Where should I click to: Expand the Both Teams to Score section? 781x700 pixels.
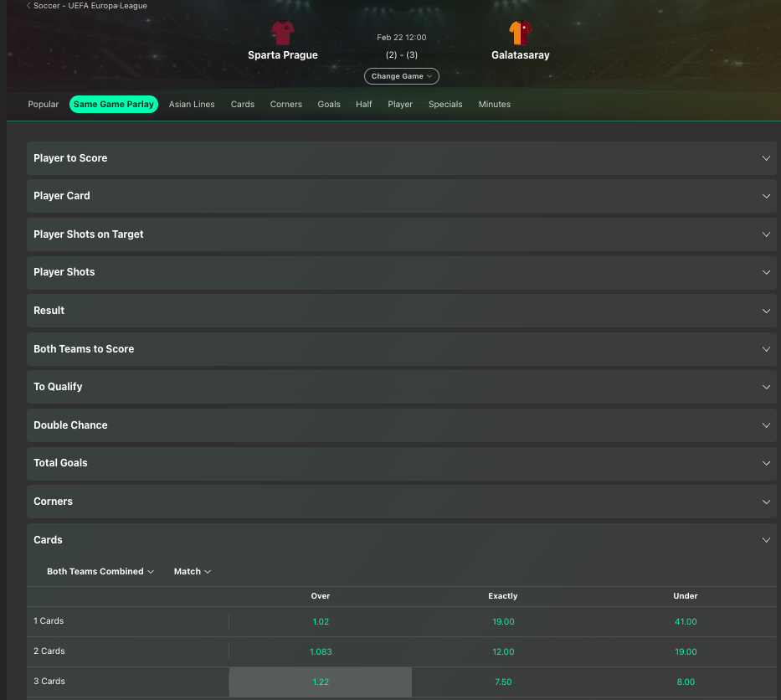tap(402, 349)
